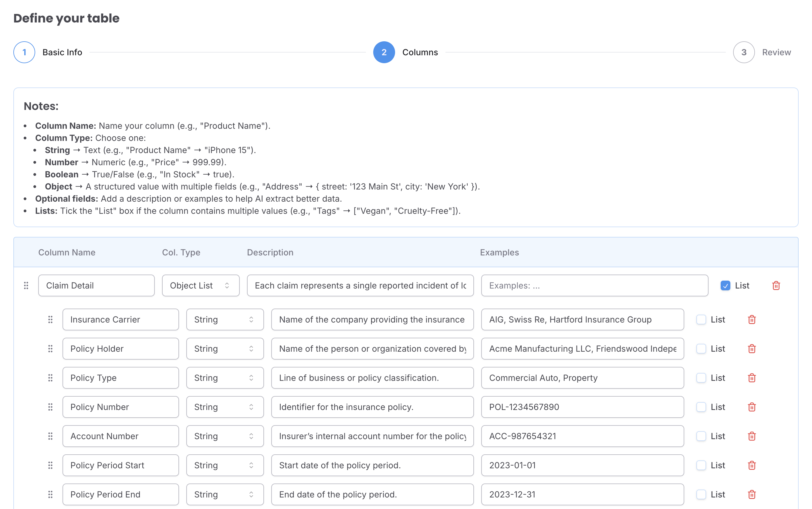Open the type dropdown for Policy Period Start
The height and width of the screenshot is (509, 812).
click(225, 465)
